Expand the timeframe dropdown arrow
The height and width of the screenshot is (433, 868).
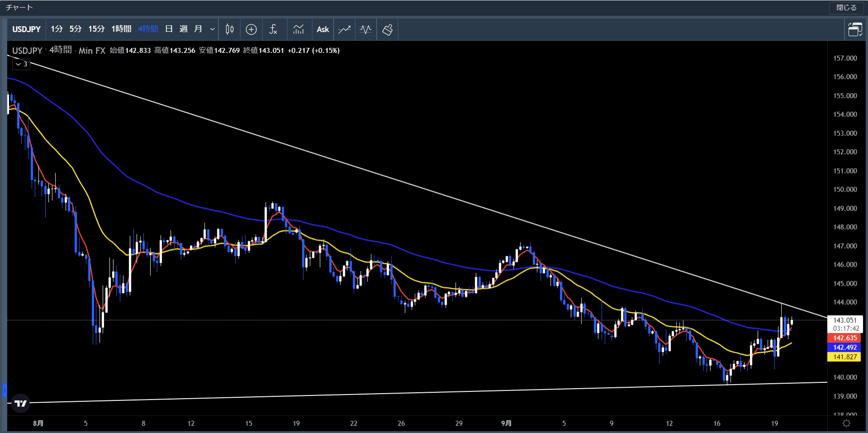pyautogui.click(x=212, y=29)
